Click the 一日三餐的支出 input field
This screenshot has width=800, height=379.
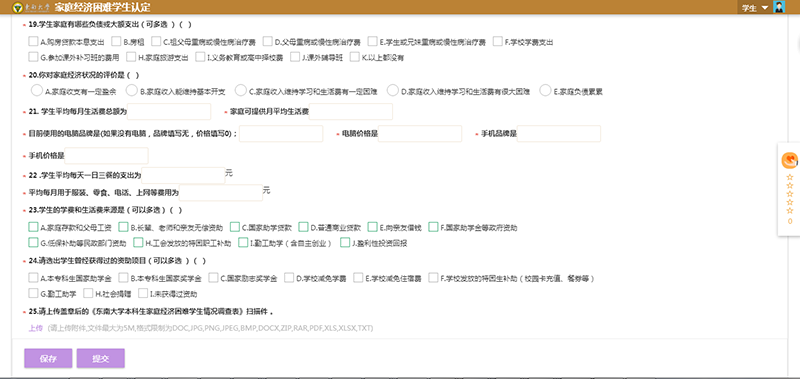183,175
